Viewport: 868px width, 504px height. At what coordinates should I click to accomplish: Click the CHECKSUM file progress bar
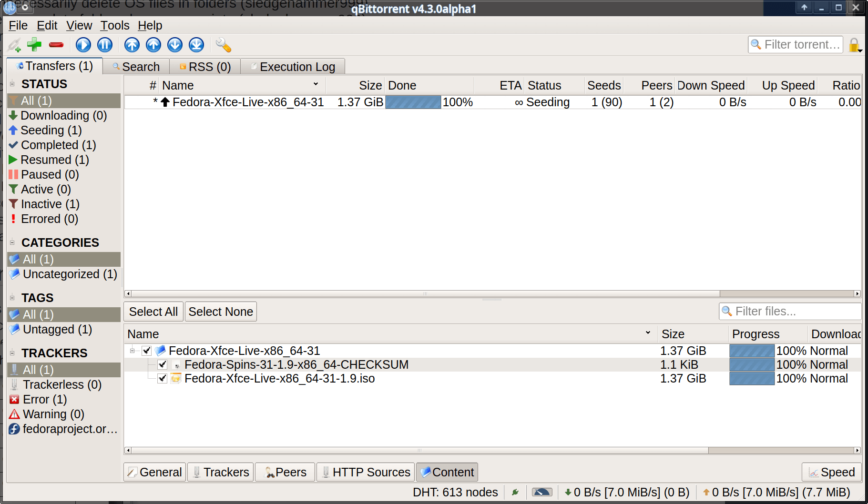(x=752, y=364)
